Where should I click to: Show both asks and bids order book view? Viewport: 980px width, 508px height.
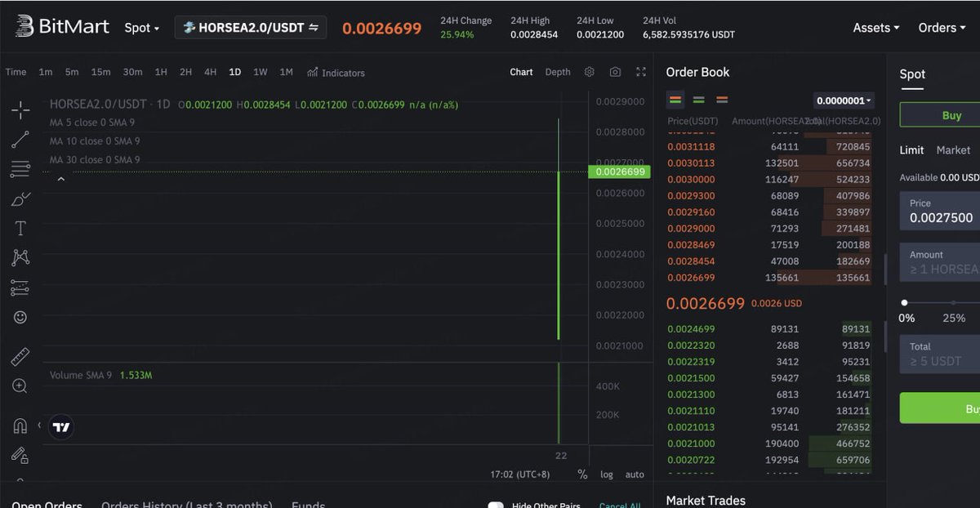[x=675, y=100]
